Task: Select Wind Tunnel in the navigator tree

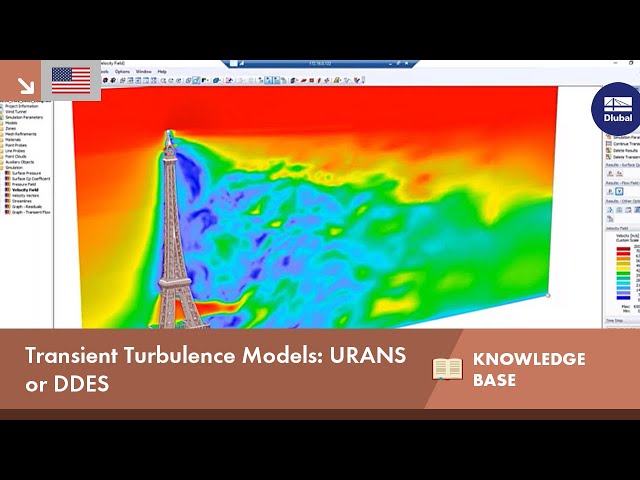Action: pyautogui.click(x=16, y=111)
